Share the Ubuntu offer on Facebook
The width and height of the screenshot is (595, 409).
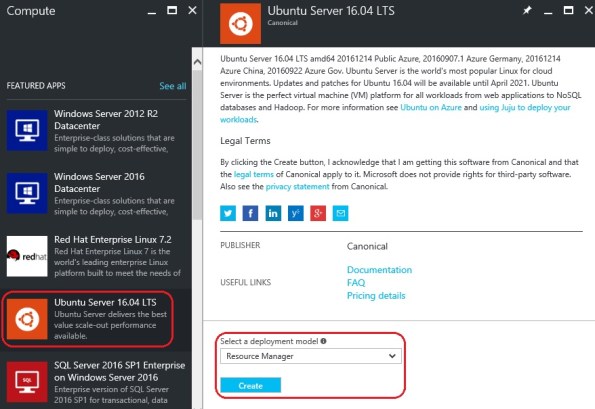(x=250, y=213)
